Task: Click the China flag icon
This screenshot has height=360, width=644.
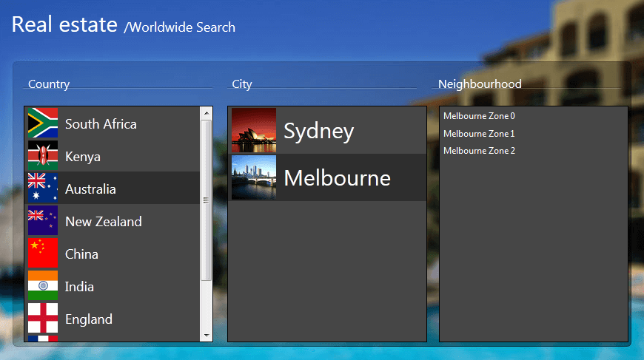Action: [42, 254]
